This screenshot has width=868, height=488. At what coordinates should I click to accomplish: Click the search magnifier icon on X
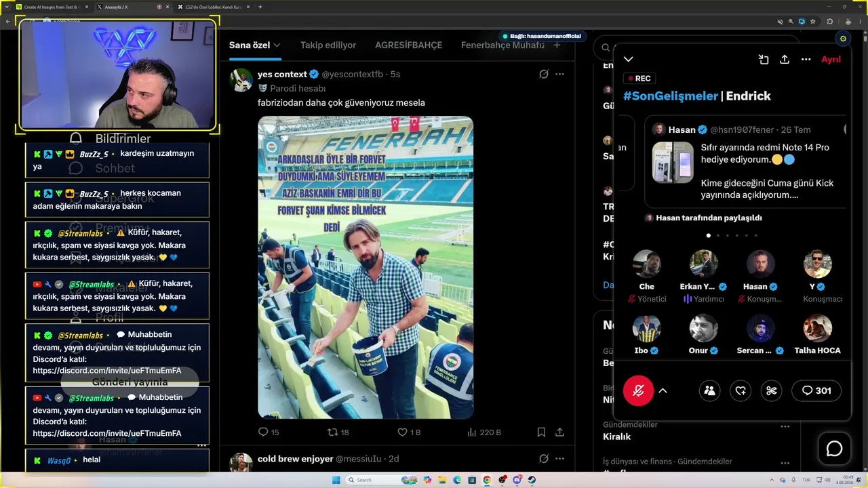(606, 47)
